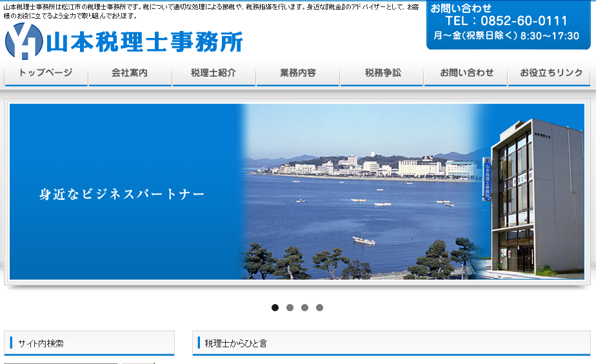Open the トップページ menu item
Image resolution: width=596 pixels, height=364 pixels.
[46, 73]
